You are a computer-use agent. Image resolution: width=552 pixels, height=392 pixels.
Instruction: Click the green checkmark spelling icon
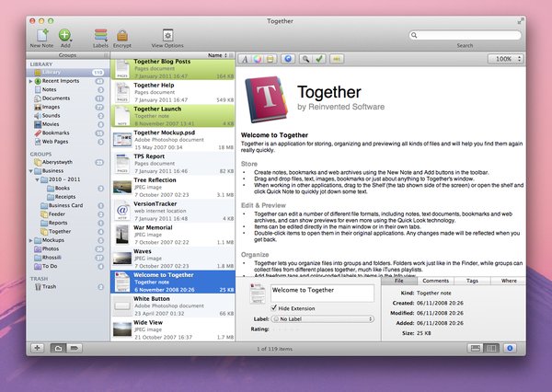[319, 59]
